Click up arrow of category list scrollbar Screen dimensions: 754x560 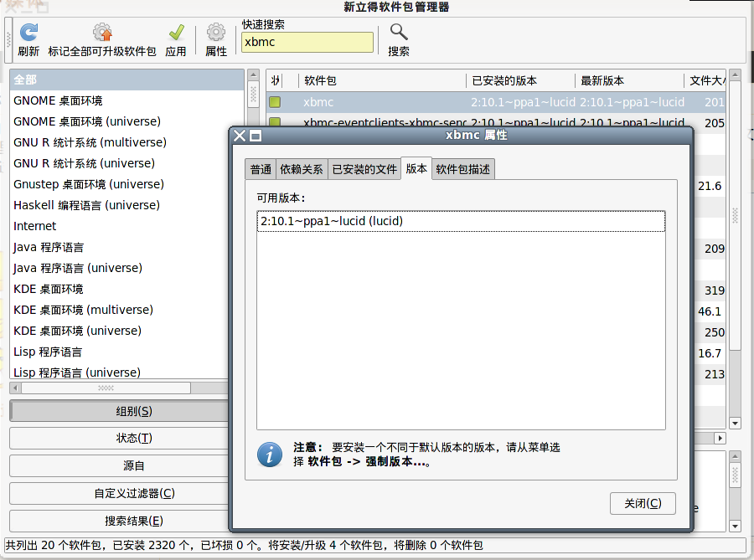[x=253, y=75]
